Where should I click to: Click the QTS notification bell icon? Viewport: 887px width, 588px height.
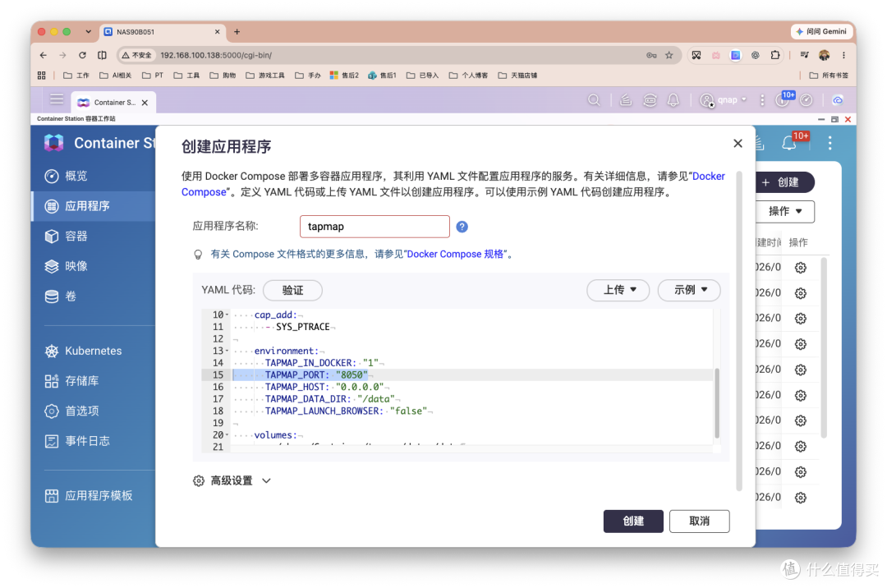pos(673,100)
